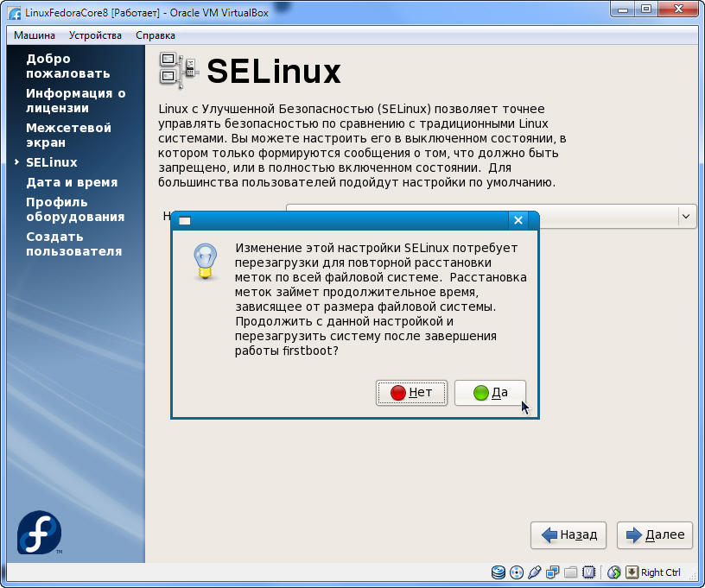Click the SELinux description paragraph
This screenshot has height=588, width=705.
tap(362, 146)
